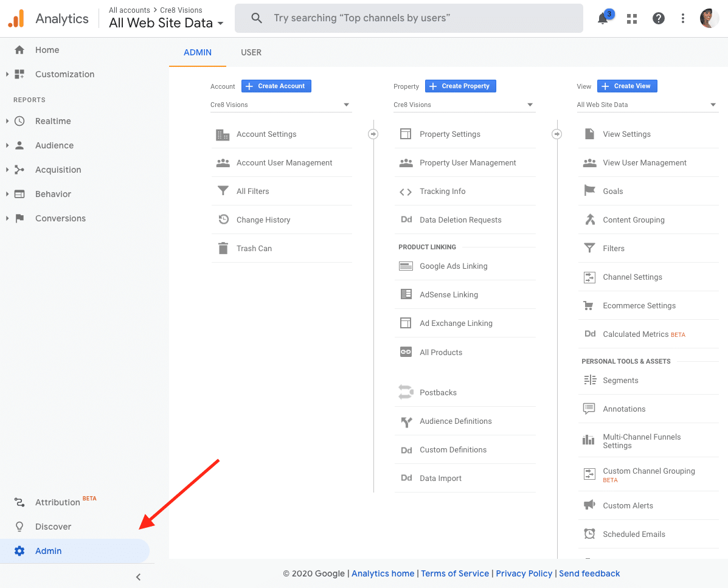
Task: Click the Scheduled Emails alarm clock icon
Action: (x=590, y=534)
